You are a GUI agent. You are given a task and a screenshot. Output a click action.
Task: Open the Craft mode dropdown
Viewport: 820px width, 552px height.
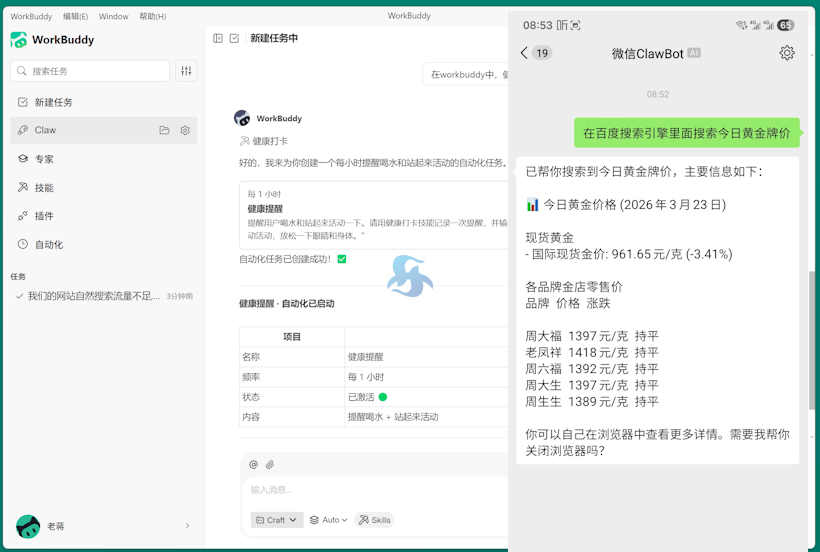tap(277, 520)
